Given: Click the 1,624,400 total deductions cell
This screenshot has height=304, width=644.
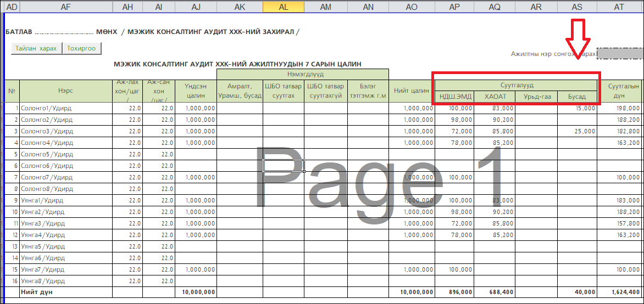Looking at the screenshot, I should [619, 292].
